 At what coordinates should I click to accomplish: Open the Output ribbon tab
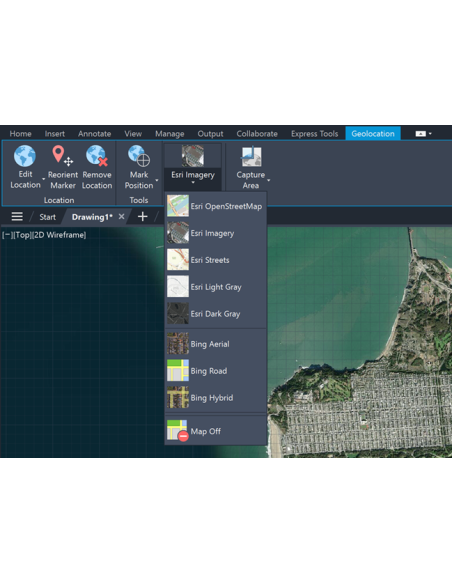[x=210, y=134]
